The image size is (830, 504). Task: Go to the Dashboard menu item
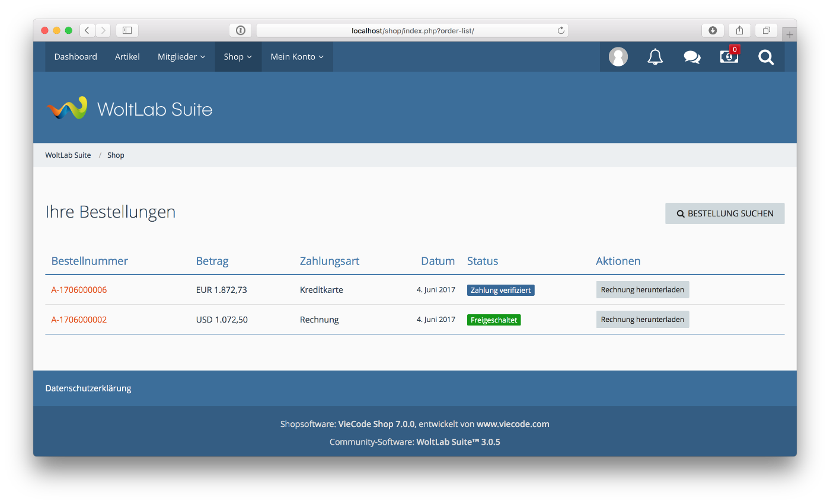click(75, 57)
